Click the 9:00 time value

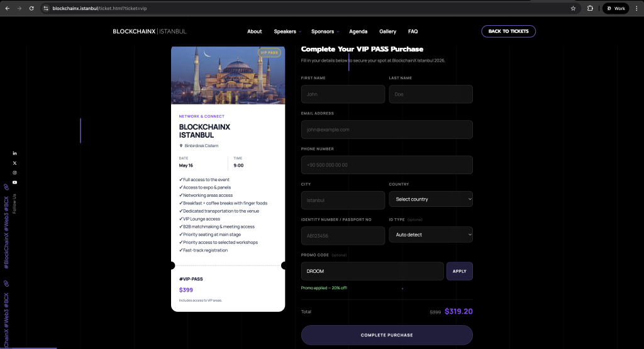click(238, 165)
